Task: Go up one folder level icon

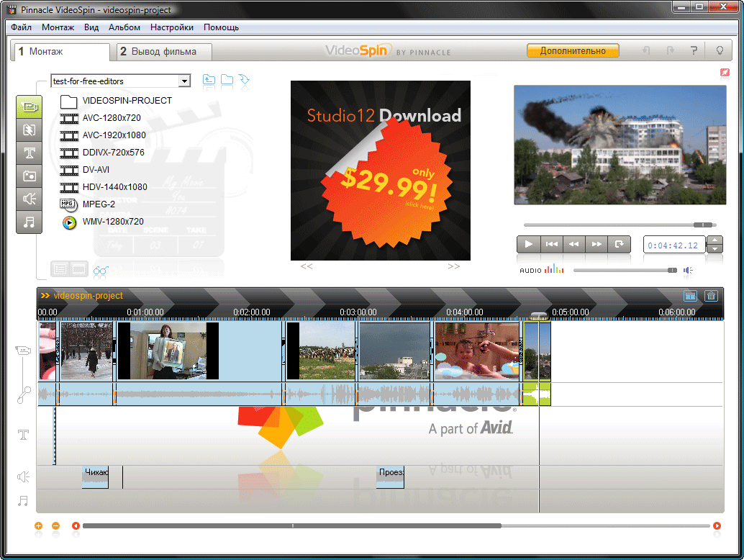Action: coord(209,79)
